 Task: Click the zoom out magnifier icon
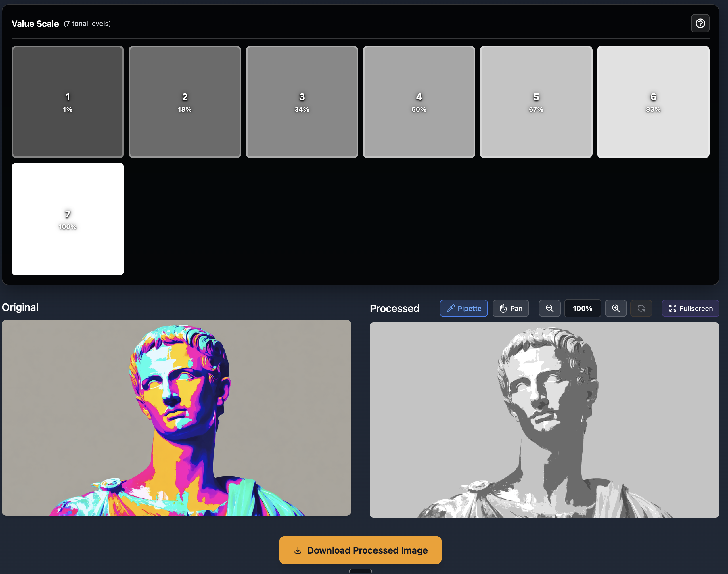click(x=549, y=308)
